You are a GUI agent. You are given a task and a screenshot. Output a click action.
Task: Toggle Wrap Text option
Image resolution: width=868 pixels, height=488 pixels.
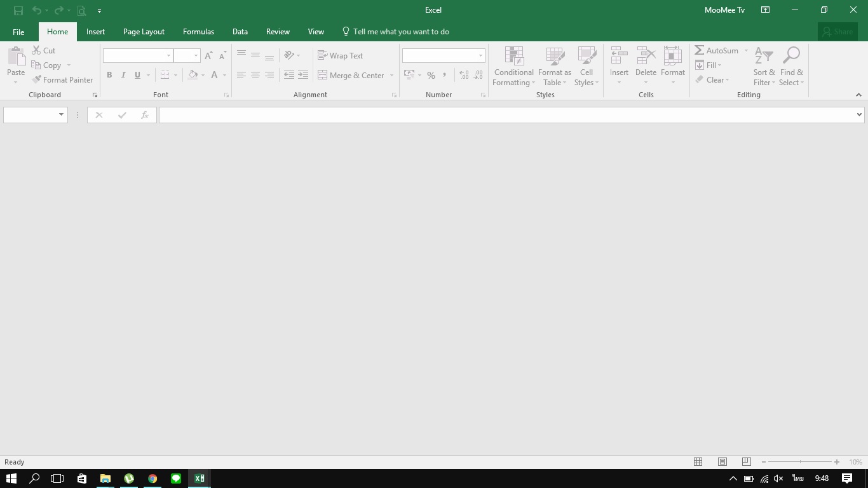pos(341,56)
